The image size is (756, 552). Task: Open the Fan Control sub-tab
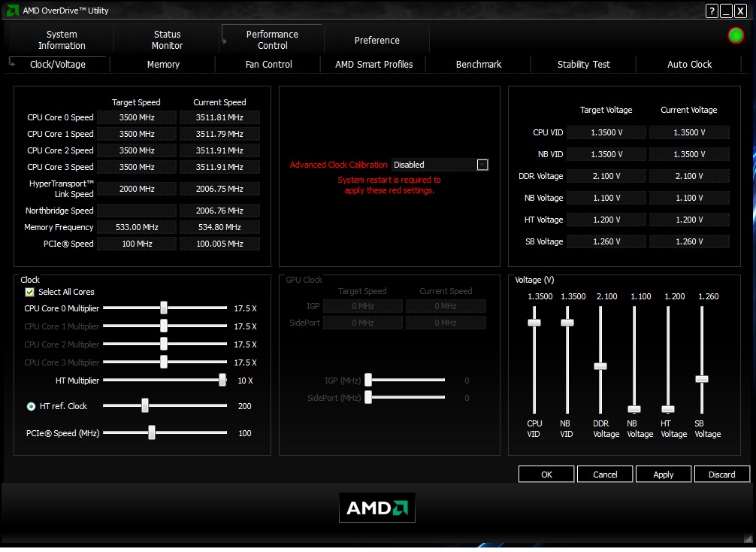pyautogui.click(x=268, y=64)
